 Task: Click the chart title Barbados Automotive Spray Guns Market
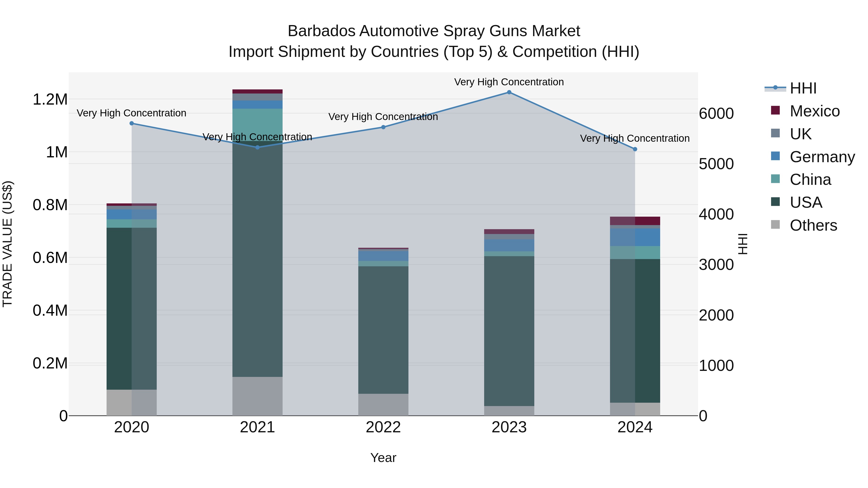[x=434, y=31]
